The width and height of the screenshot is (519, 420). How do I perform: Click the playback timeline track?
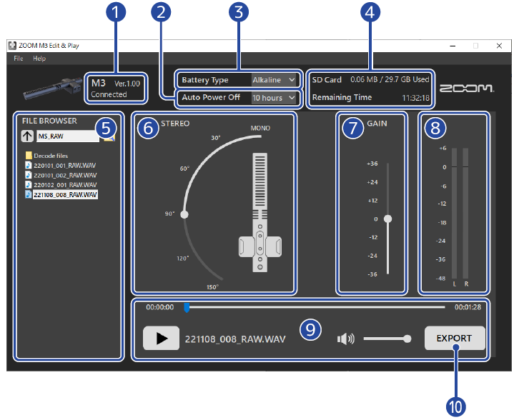tap(316, 307)
